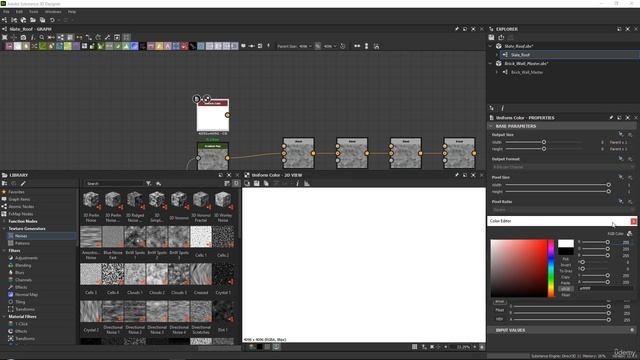Select Blending filter category
640x360 pixels.
[23, 265]
